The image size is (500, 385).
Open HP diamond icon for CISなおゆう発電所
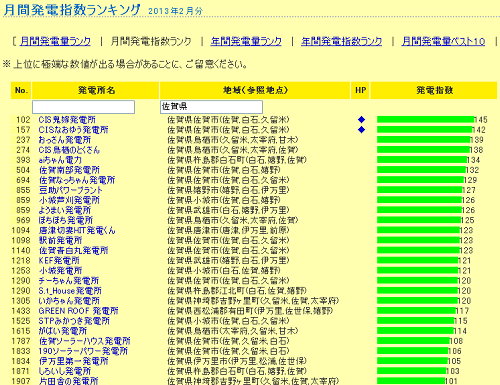click(361, 130)
